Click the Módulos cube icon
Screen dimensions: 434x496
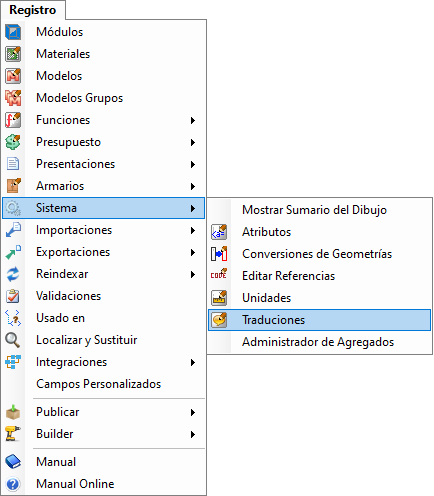(13, 32)
